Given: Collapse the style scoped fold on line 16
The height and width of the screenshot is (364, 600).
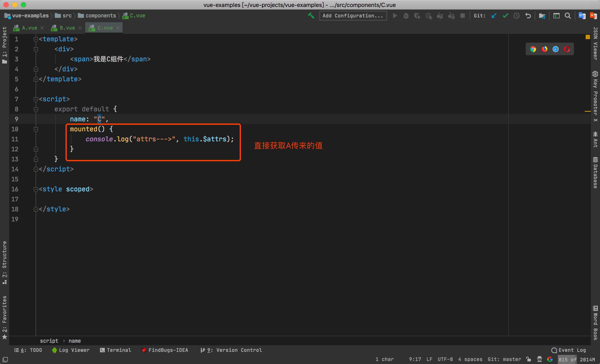Looking at the screenshot, I should coord(36,189).
